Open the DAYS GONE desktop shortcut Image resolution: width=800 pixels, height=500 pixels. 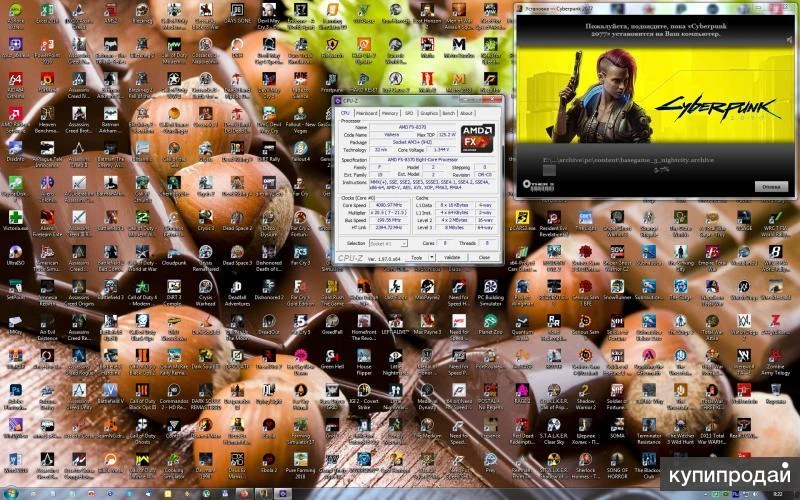pyautogui.click(x=237, y=12)
